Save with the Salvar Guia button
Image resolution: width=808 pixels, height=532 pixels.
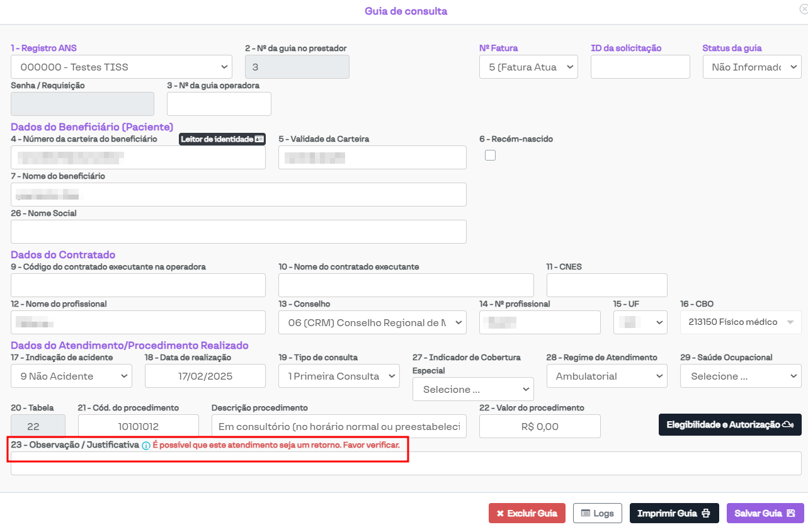coord(765,513)
